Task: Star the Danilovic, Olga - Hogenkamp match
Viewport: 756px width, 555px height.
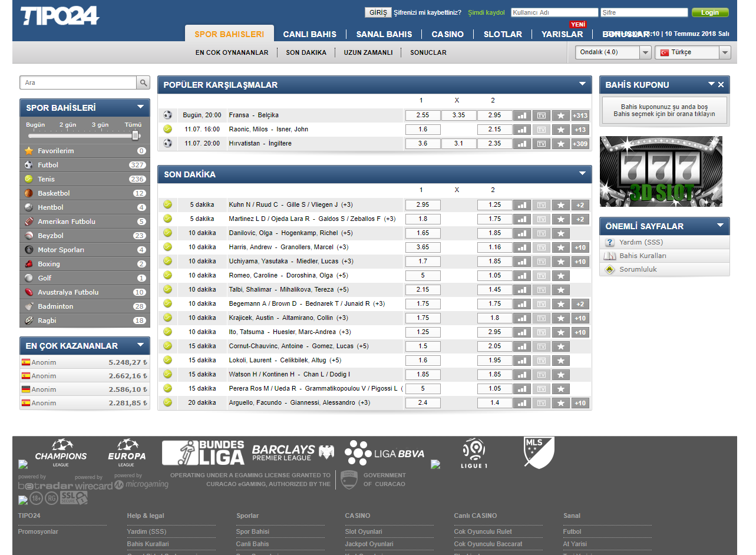Action: (x=561, y=233)
